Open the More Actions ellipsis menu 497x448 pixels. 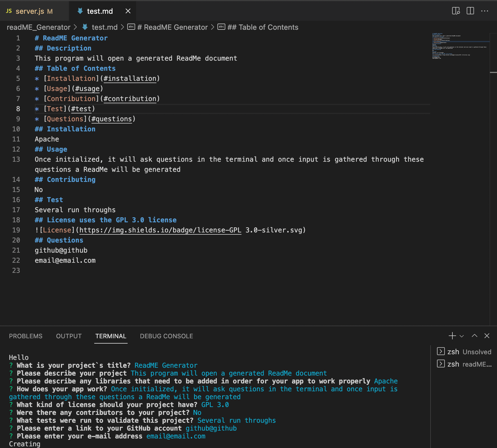485,11
